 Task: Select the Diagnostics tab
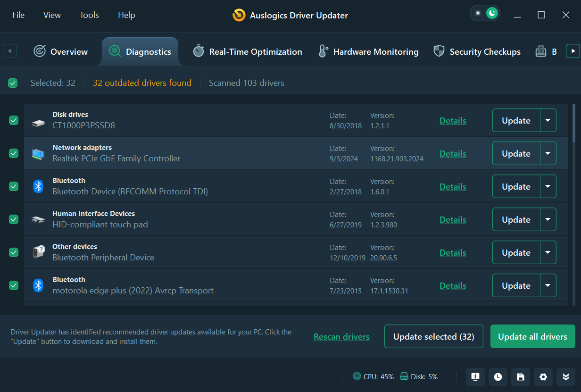[x=140, y=51]
